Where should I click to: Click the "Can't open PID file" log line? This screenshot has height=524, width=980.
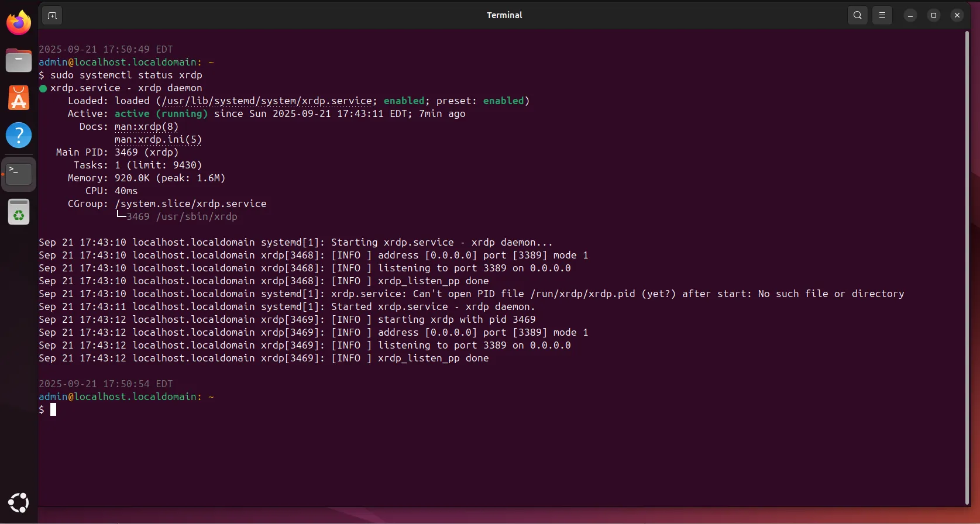point(472,294)
